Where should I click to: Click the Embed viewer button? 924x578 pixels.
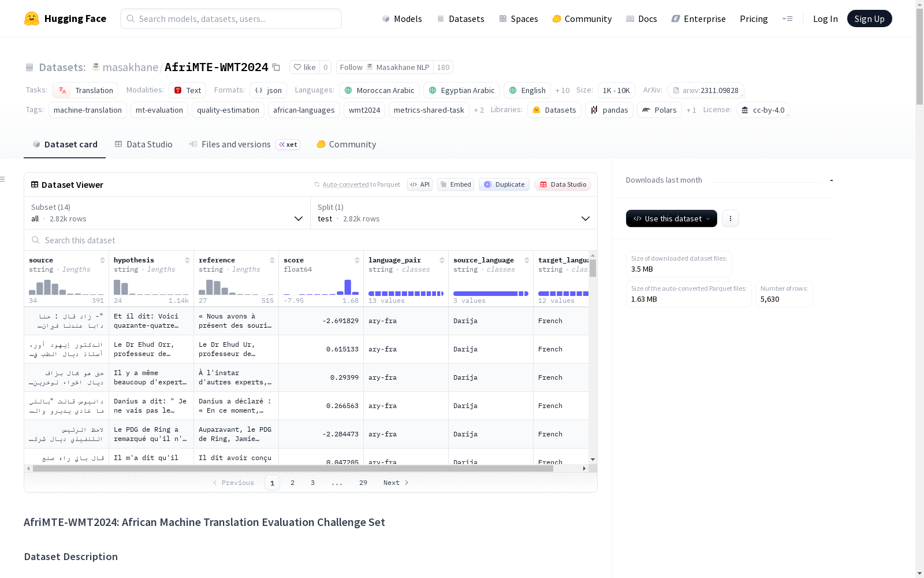click(x=456, y=184)
